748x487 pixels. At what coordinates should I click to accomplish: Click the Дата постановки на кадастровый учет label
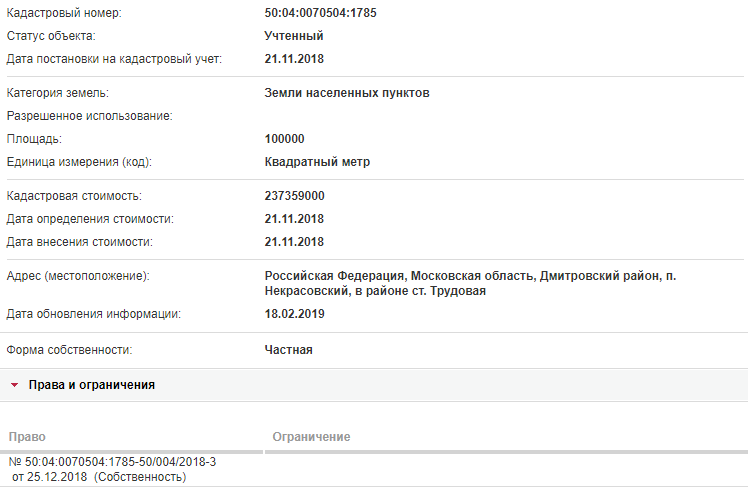point(114,59)
